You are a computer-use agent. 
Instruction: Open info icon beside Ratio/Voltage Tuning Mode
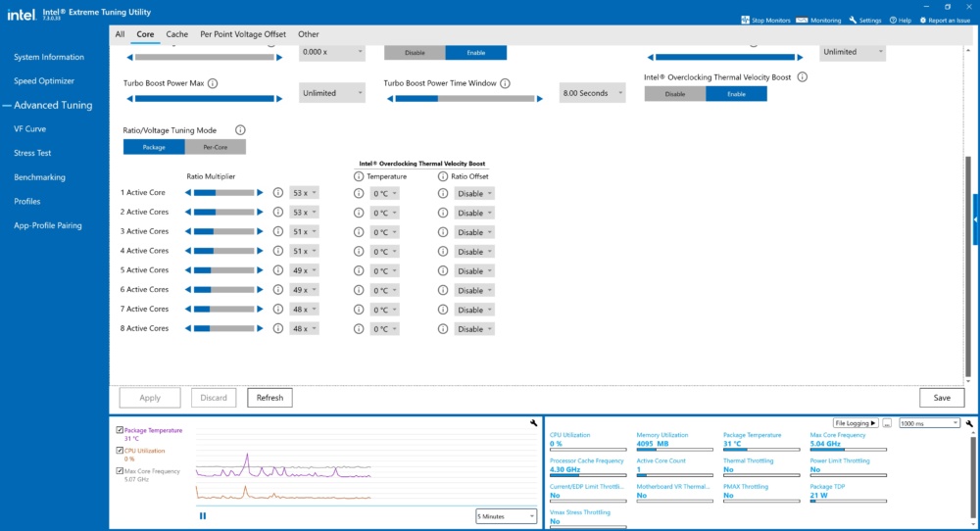tap(240, 130)
